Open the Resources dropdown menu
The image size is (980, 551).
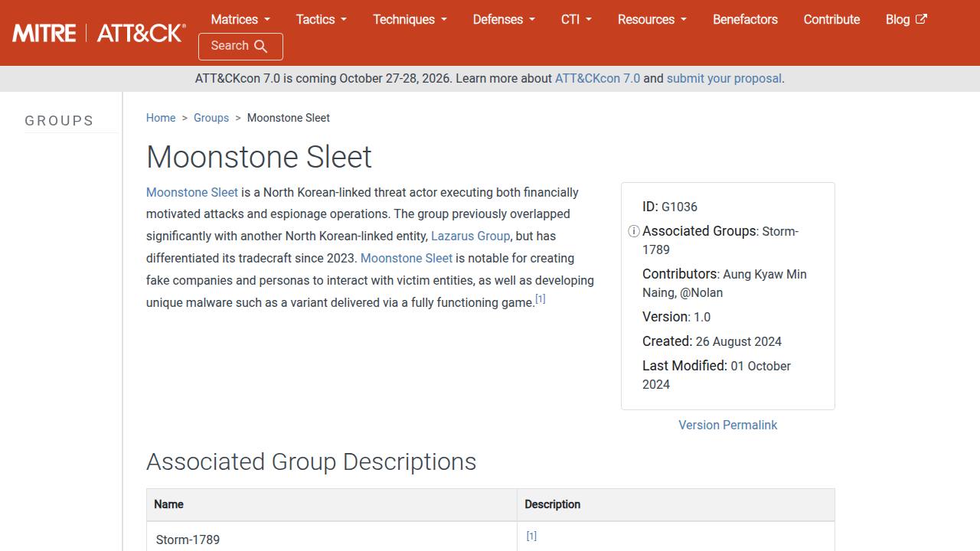652,19
